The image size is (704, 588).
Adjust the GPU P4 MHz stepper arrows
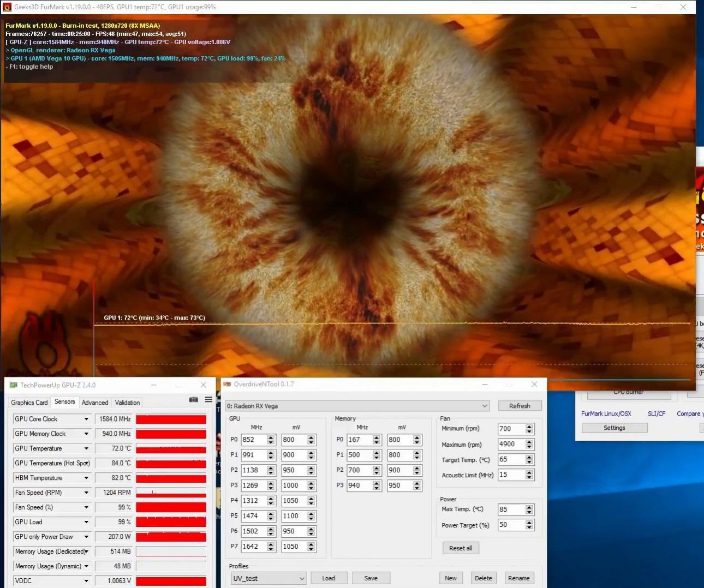(271, 501)
